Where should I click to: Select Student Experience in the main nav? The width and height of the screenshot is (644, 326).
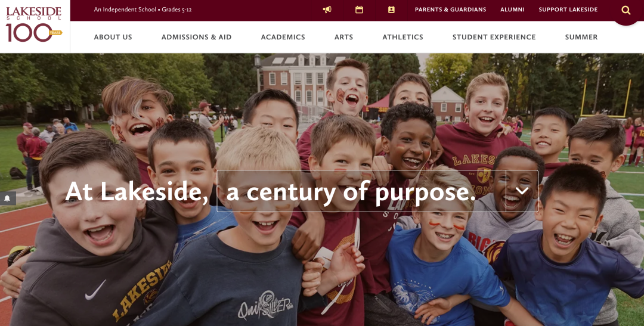click(x=494, y=37)
